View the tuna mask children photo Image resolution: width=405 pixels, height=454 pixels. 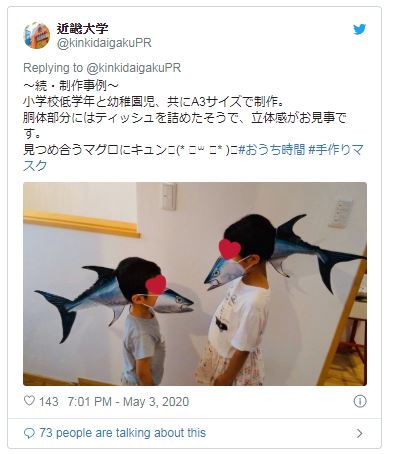click(195, 284)
